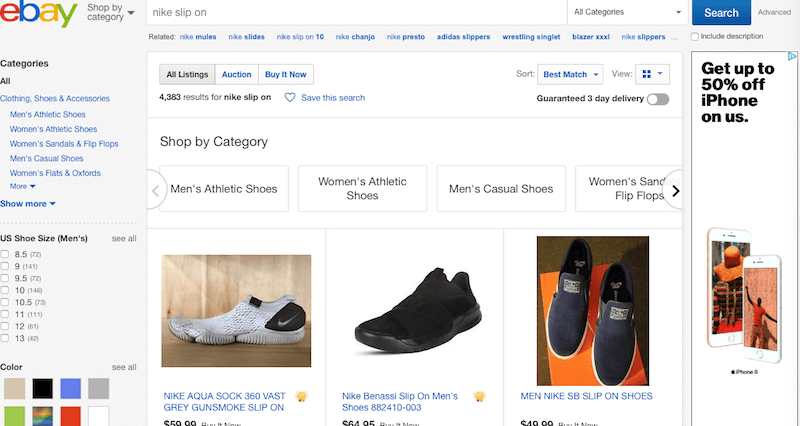This screenshot has width=800, height=426.
Task: Click related search adidas slippers
Action: click(463, 37)
